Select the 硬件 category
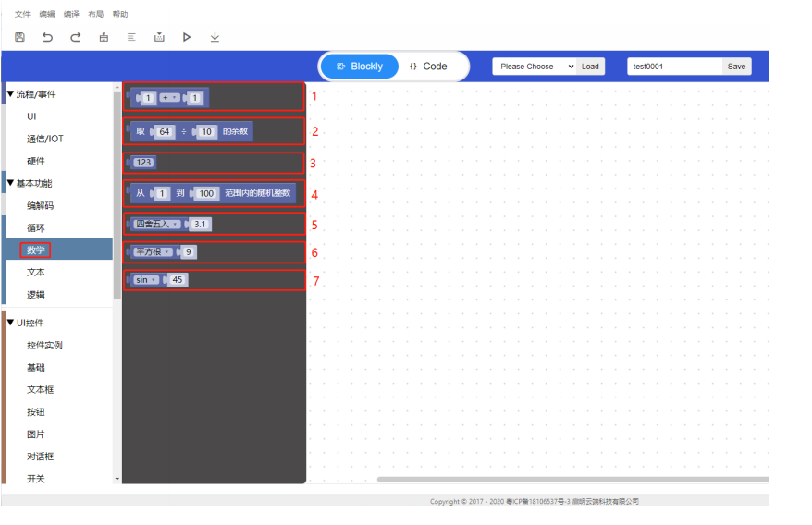The width and height of the screenshot is (812, 525). [x=36, y=161]
